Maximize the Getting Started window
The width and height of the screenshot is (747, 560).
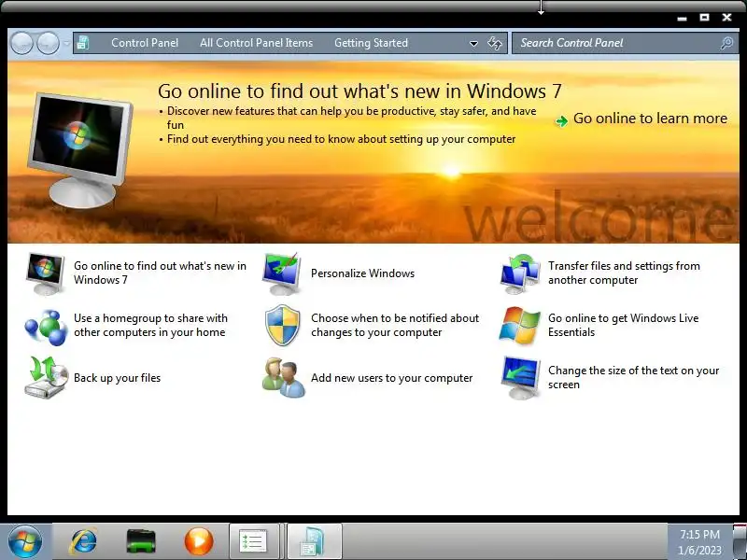click(704, 18)
